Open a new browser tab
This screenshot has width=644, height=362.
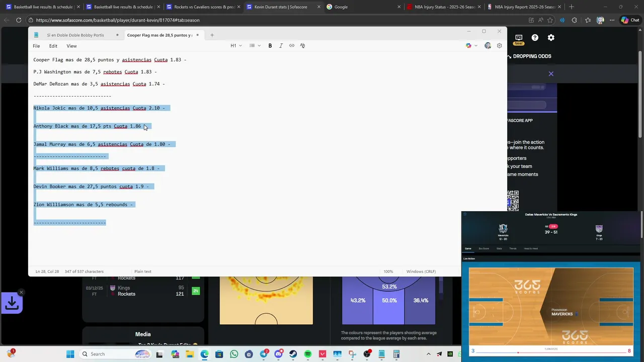(571, 7)
